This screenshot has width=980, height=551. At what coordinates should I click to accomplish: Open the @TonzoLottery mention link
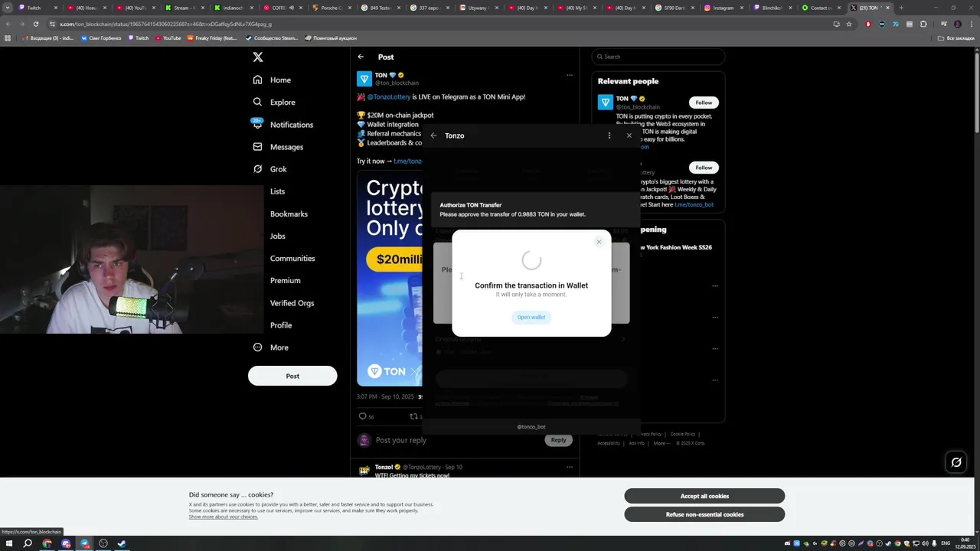[x=389, y=97]
